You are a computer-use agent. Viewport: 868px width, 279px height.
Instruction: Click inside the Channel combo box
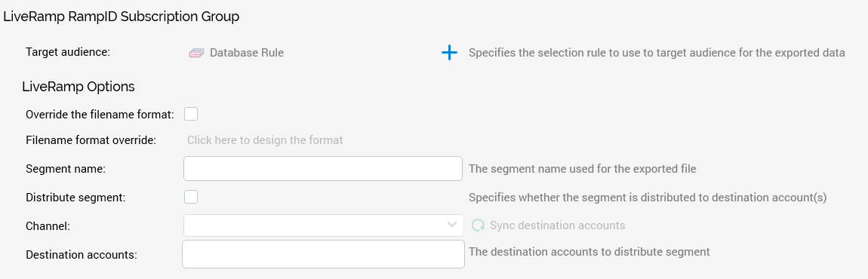(323, 225)
